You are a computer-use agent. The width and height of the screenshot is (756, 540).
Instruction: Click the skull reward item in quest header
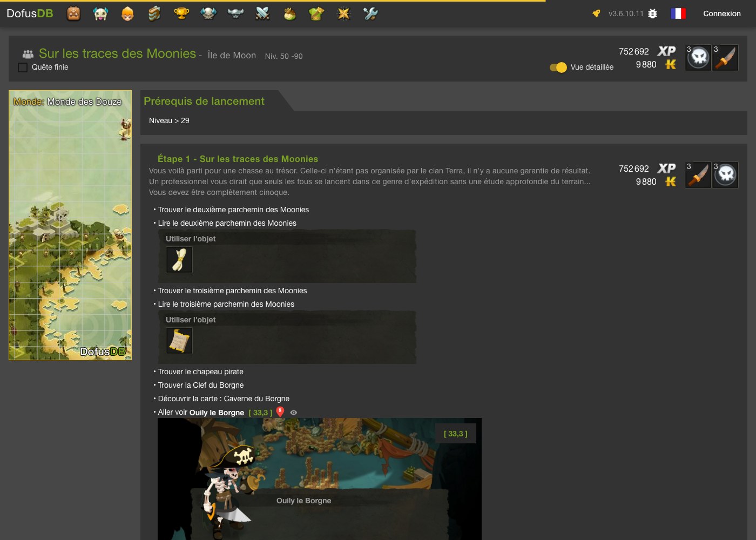coord(698,58)
